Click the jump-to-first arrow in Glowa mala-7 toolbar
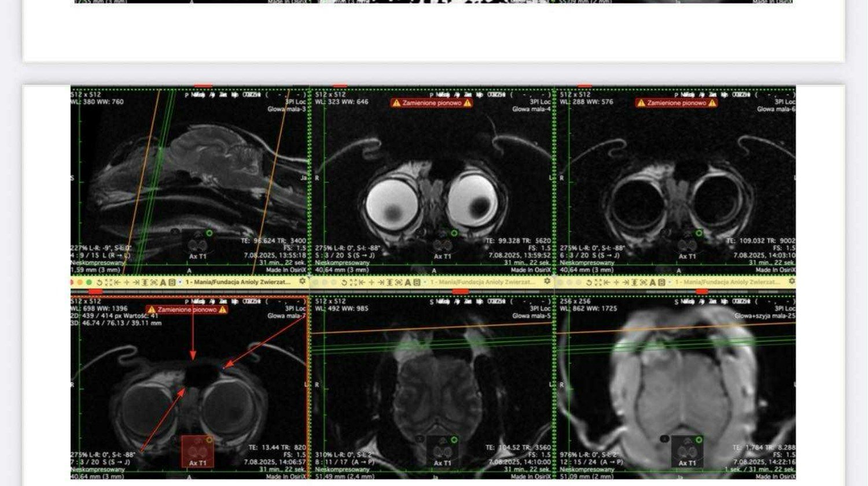The height and width of the screenshot is (486, 868). tap(117, 282)
